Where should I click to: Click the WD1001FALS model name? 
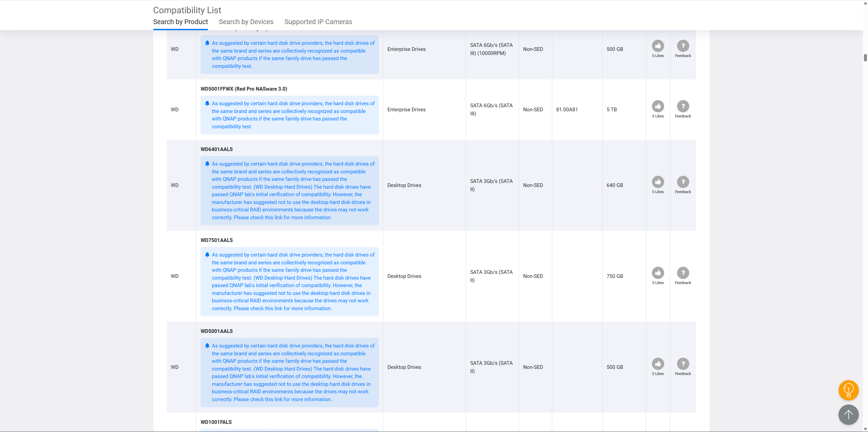coord(216,422)
